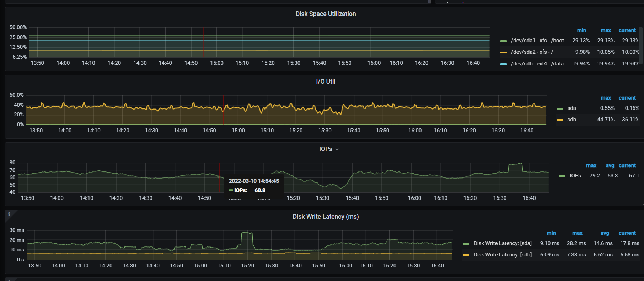Click the Disk Write Latency [sdb] color marker
644x281 pixels.
(466, 255)
